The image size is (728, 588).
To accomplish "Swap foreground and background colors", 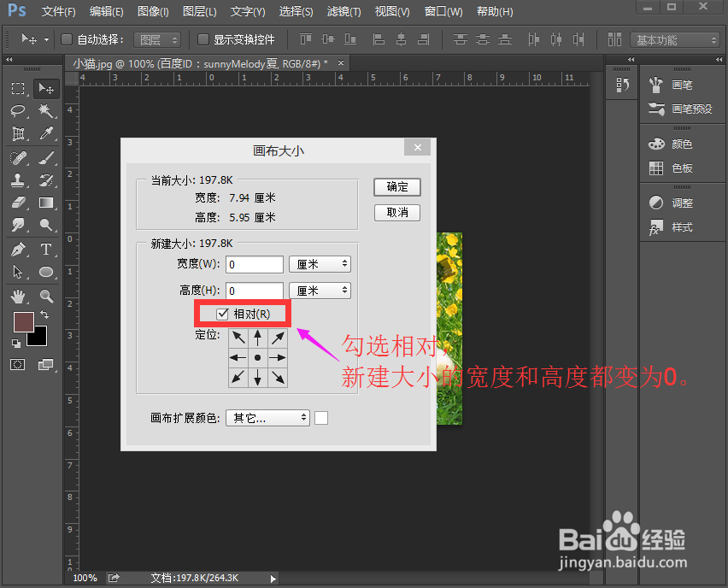I will [x=44, y=315].
